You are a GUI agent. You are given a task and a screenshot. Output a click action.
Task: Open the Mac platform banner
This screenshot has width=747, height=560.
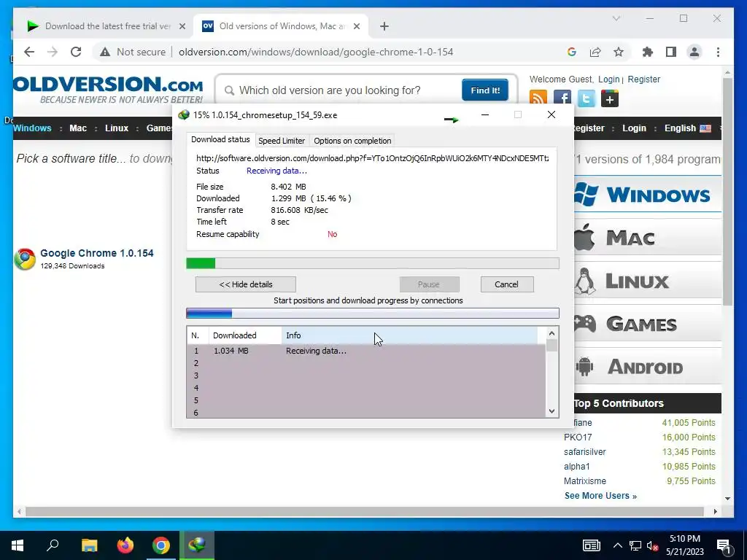tap(647, 237)
